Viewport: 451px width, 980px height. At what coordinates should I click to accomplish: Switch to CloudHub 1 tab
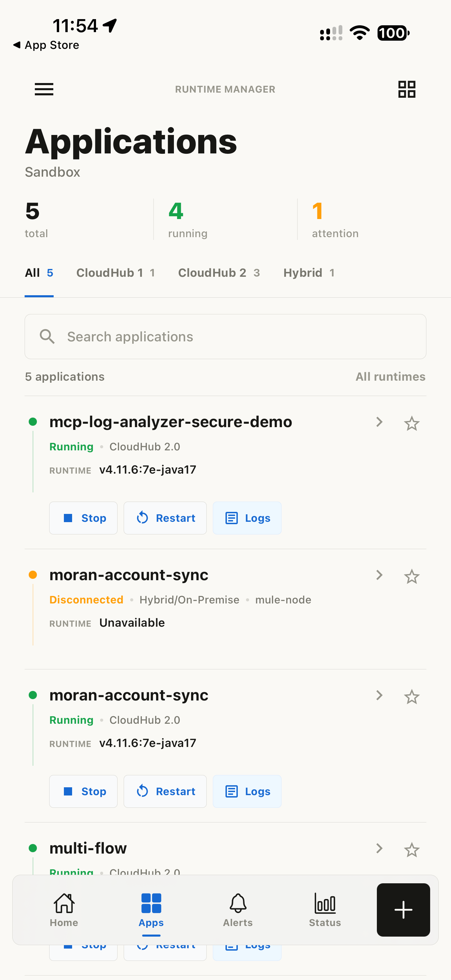[115, 273]
